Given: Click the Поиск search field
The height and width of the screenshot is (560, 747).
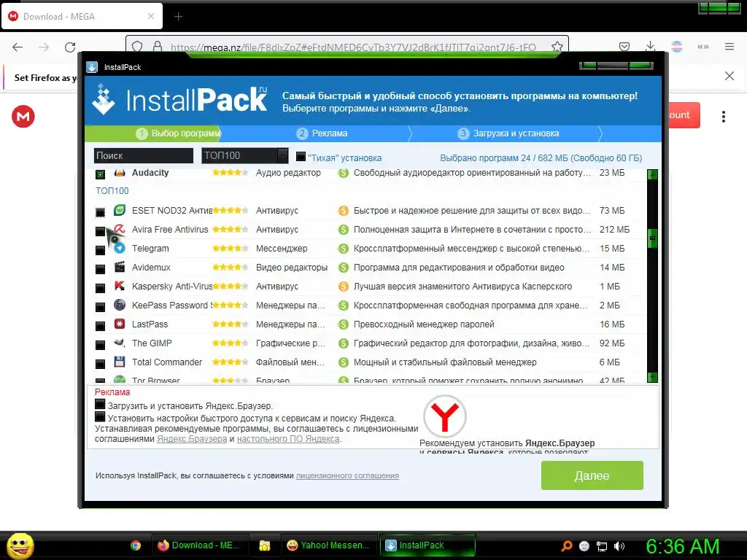Looking at the screenshot, I should tap(144, 156).
